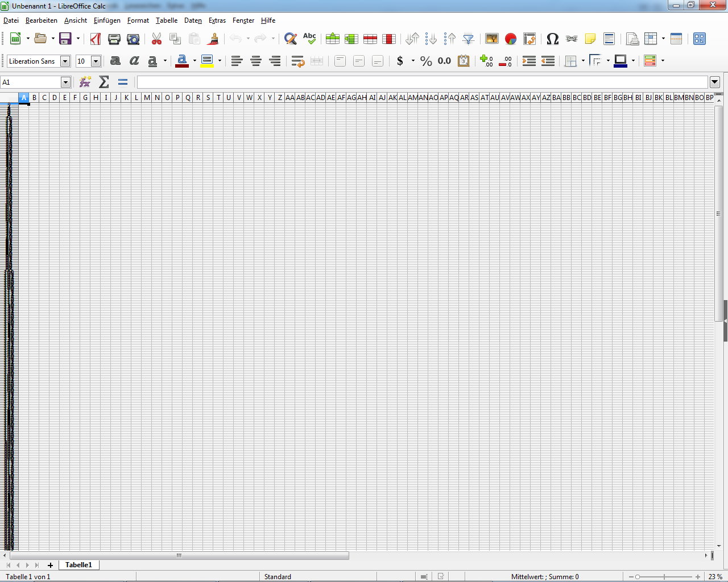Apply the dark red font color
The image size is (728, 582).
pos(182,61)
